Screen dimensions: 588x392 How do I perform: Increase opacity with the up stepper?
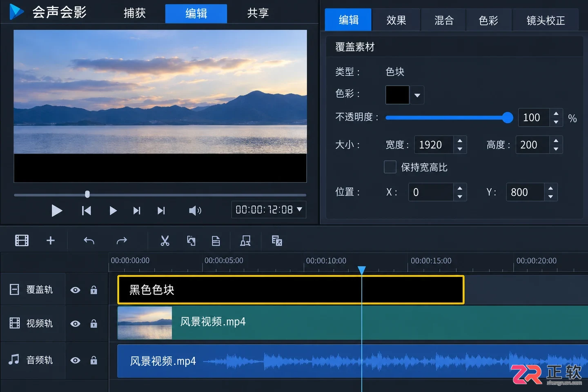point(556,113)
